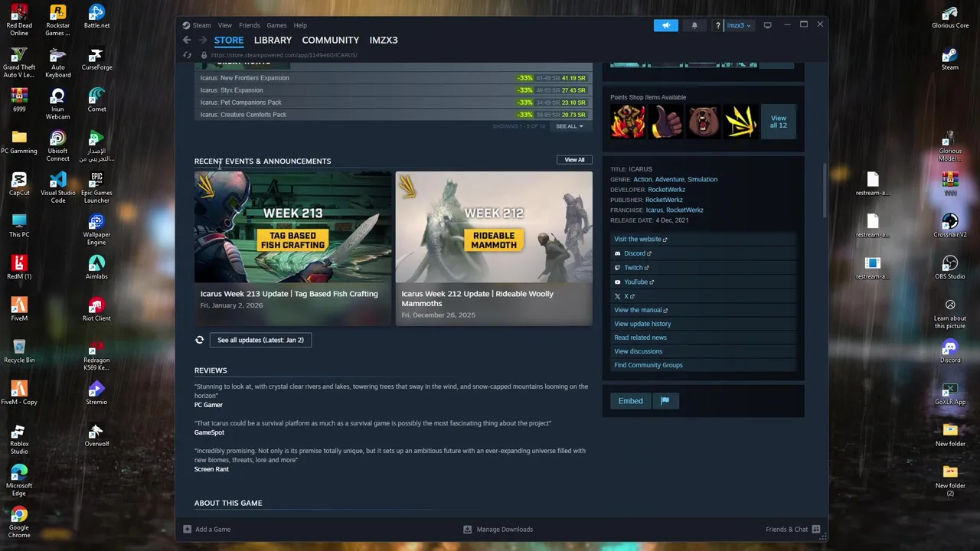The image size is (980, 551).
Task: Open Roblox Studio desktop icon
Action: click(19, 439)
